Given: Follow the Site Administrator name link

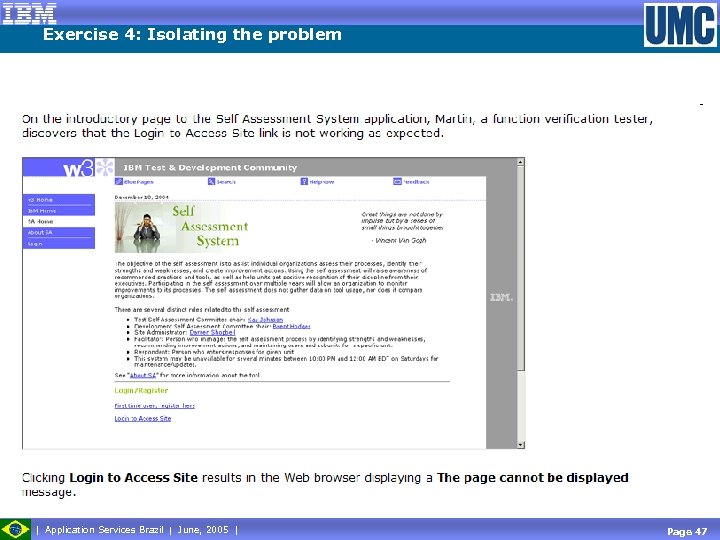Looking at the screenshot, I should point(212,332).
